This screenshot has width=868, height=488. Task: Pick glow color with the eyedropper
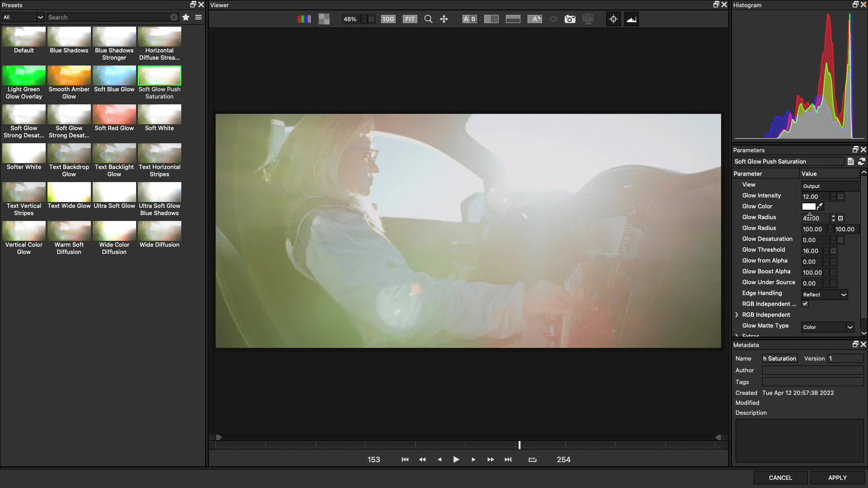coord(820,206)
